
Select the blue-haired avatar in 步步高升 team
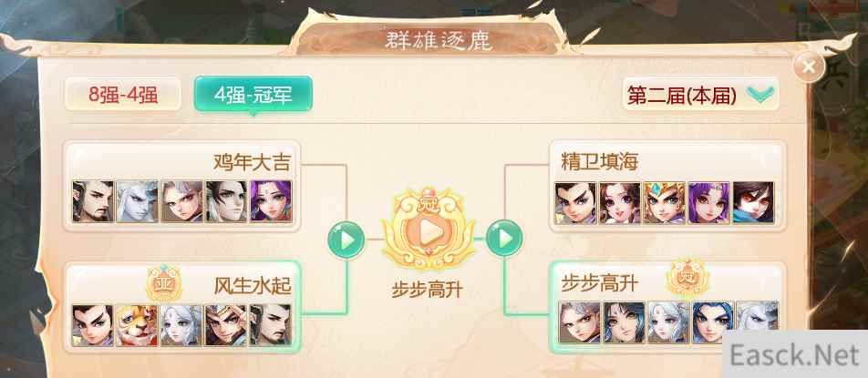(x=713, y=322)
